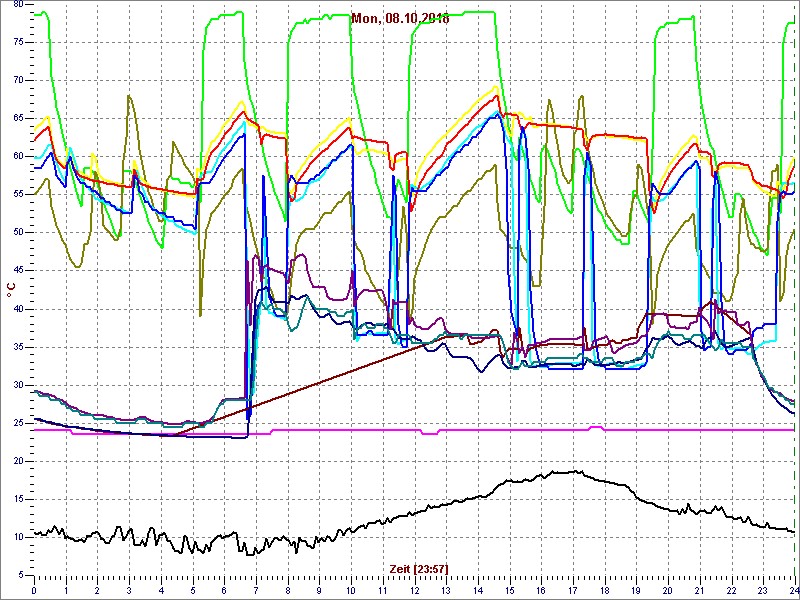Click the °C unit label on y-axis
The height and width of the screenshot is (600, 800).
(x=11, y=289)
